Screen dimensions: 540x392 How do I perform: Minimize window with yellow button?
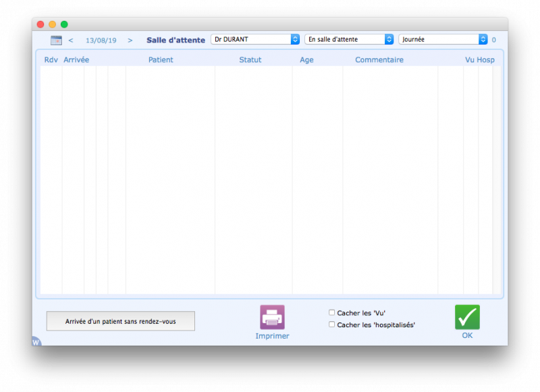(53, 24)
